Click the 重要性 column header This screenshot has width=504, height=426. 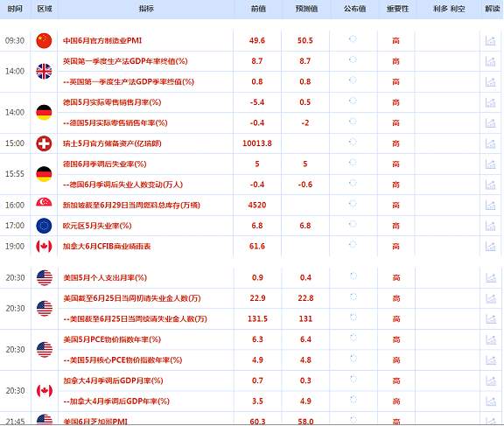[x=397, y=9]
